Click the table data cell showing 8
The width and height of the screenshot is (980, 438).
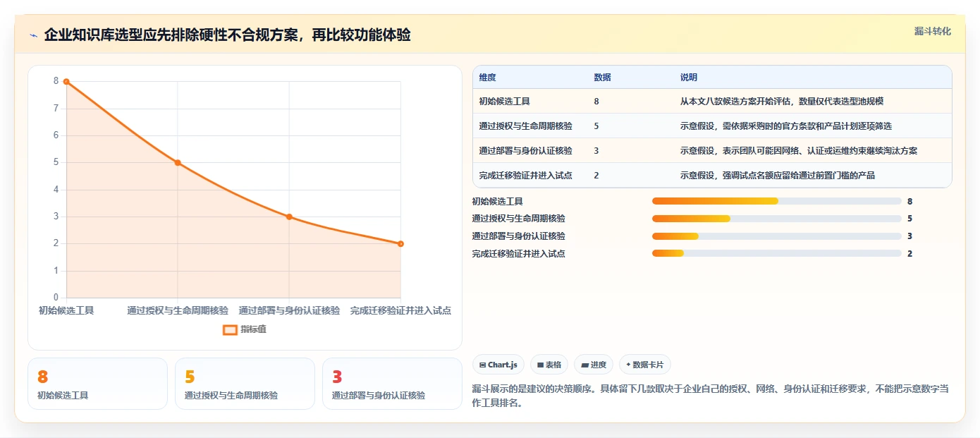596,102
